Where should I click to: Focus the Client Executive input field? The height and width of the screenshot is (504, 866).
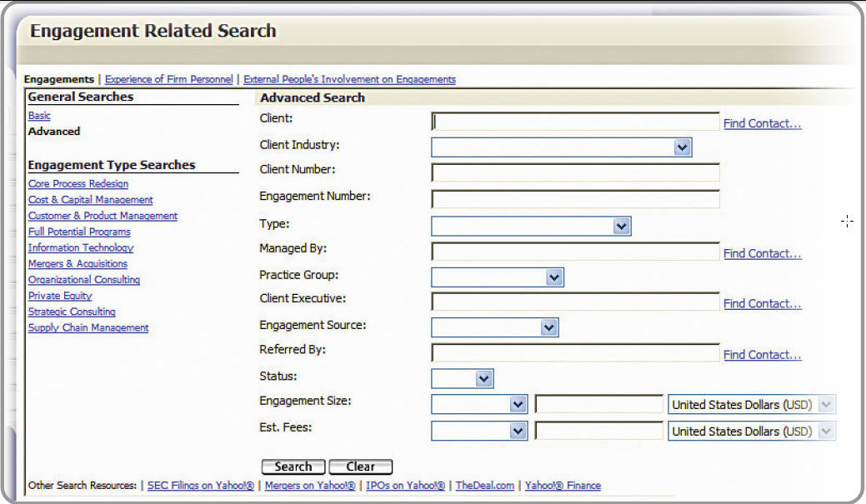click(575, 302)
